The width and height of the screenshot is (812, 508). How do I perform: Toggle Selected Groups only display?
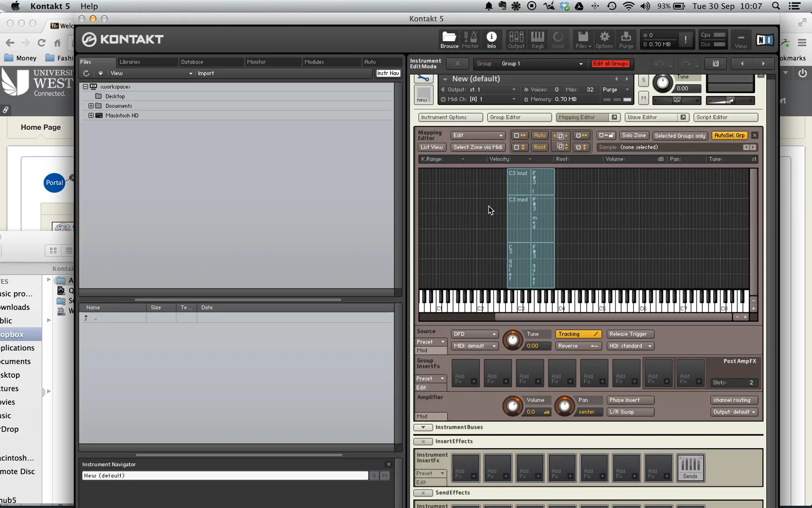680,135
